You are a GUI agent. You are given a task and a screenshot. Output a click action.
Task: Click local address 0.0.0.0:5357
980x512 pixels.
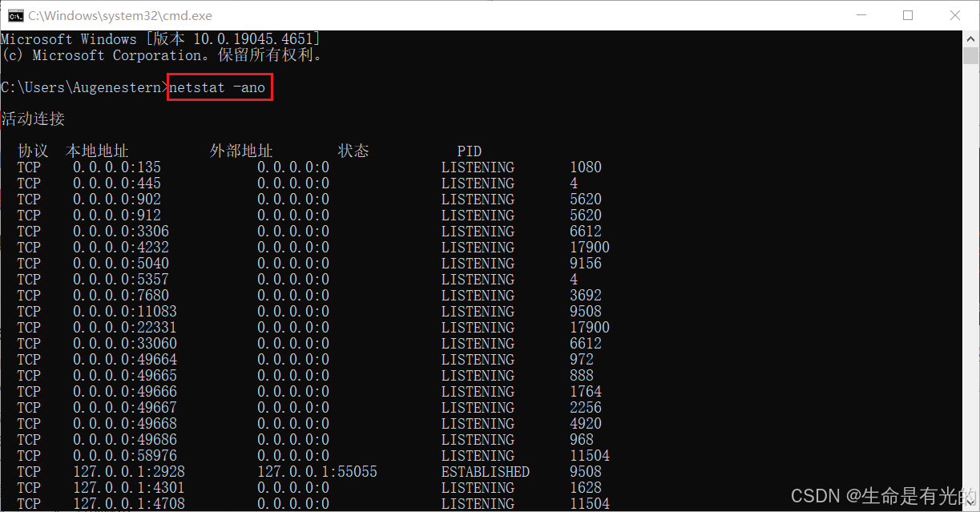pos(121,280)
